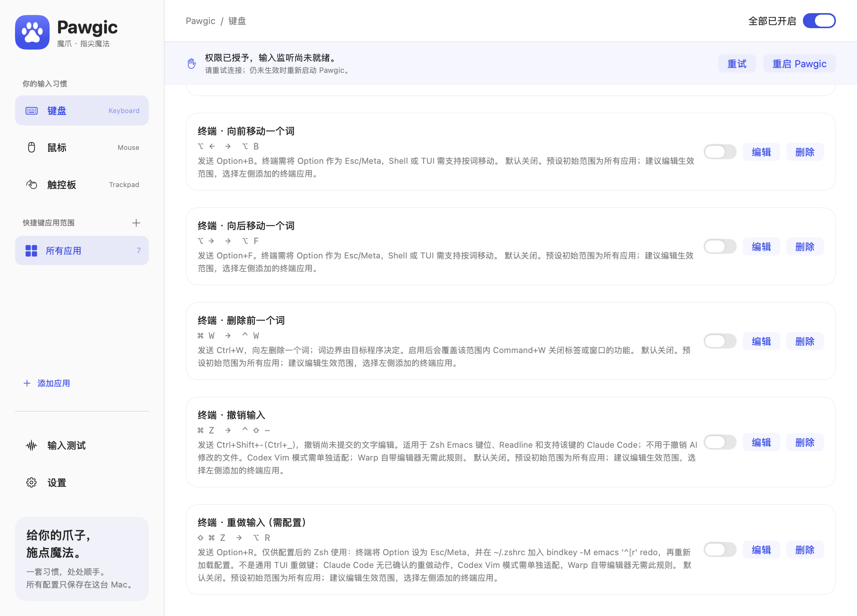The width and height of the screenshot is (857, 616).
Task: Delete the 终端·删除前一个词 rule
Action: pos(805,341)
